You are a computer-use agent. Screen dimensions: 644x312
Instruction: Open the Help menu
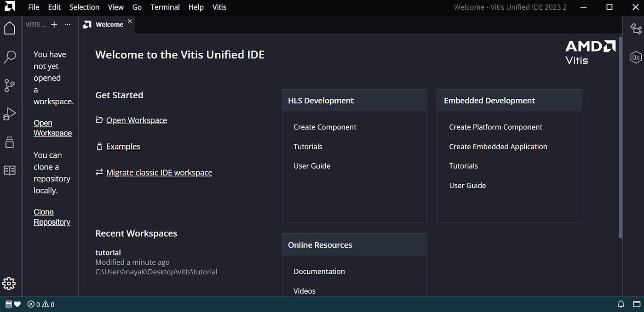pyautogui.click(x=196, y=7)
